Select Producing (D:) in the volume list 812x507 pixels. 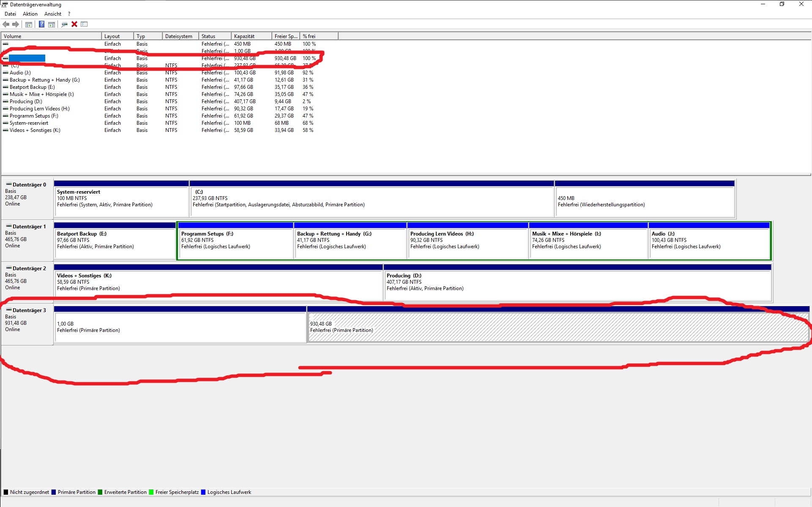tap(26, 101)
